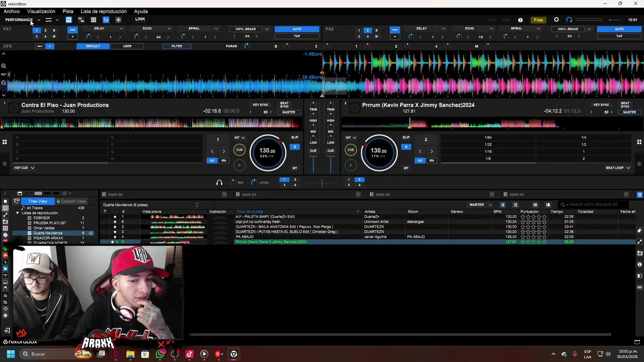Adjust the channel 1 volume fader
Viewport: 644px width, 362px height.
pyautogui.click(x=313, y=164)
